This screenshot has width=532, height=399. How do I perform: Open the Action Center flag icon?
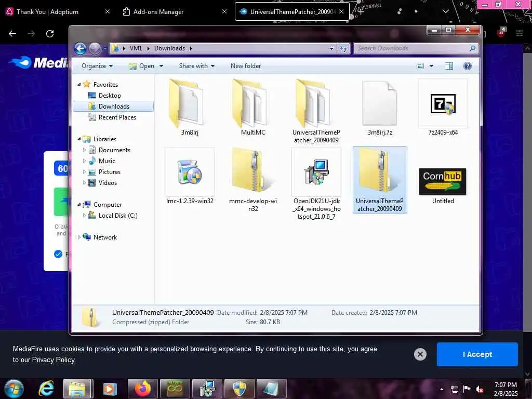tap(467, 389)
